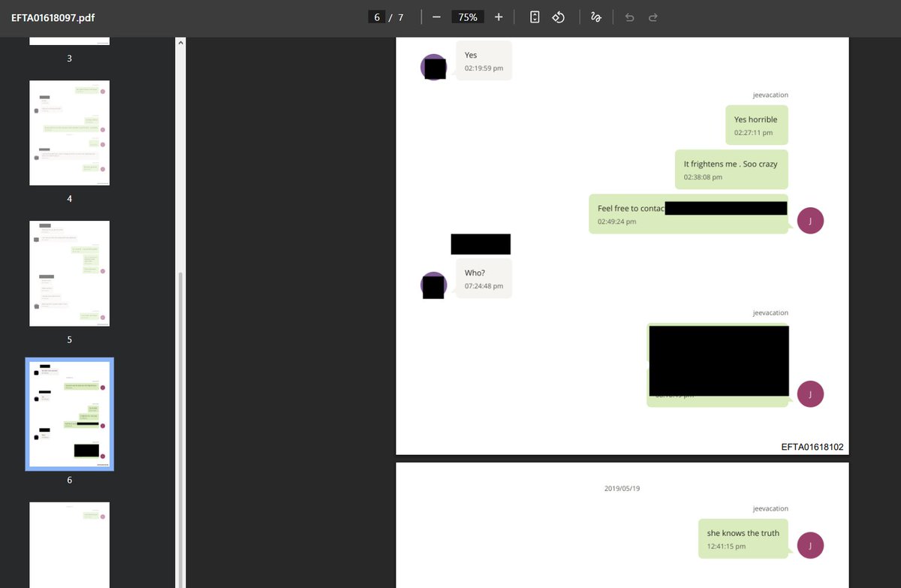
Task: Click 'she knows the truth' message
Action: (743, 539)
